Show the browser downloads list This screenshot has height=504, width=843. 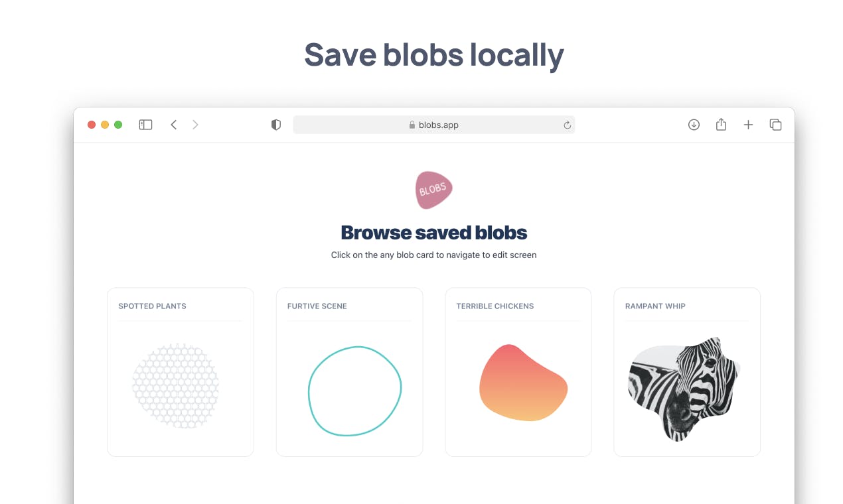pyautogui.click(x=694, y=125)
